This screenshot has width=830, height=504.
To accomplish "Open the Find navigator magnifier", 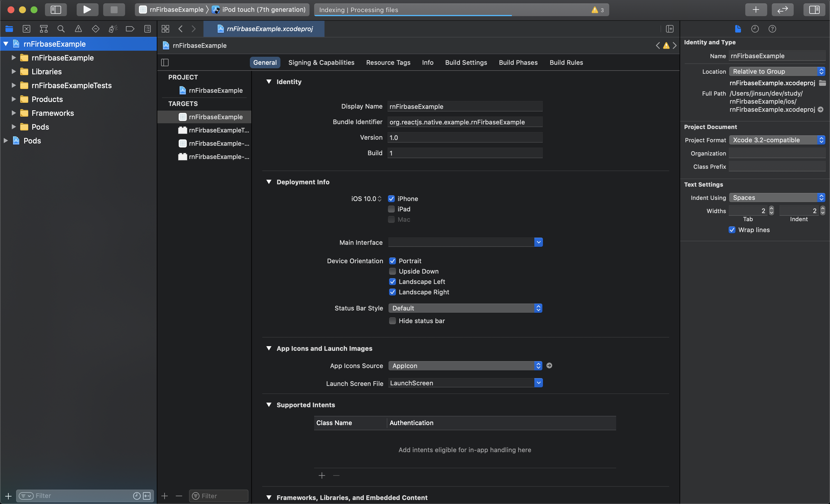I will [61, 29].
